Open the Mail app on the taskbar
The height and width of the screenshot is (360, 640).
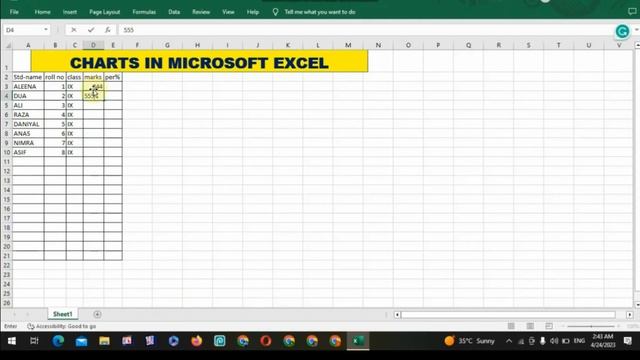pyautogui.click(x=81, y=341)
